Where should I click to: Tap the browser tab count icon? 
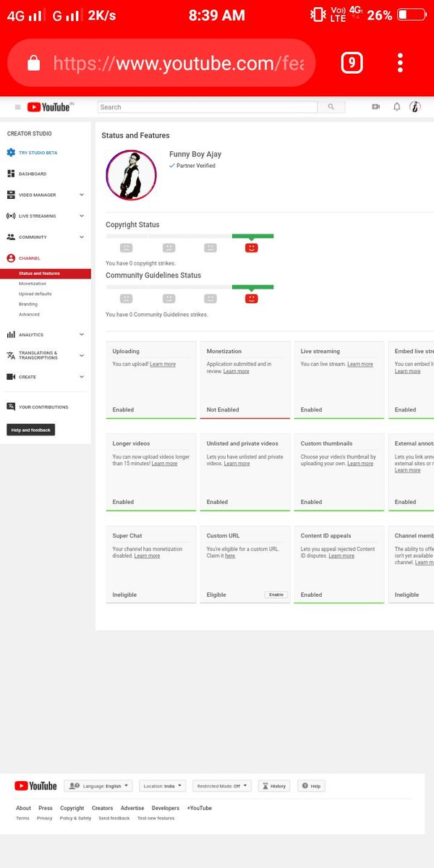point(352,64)
